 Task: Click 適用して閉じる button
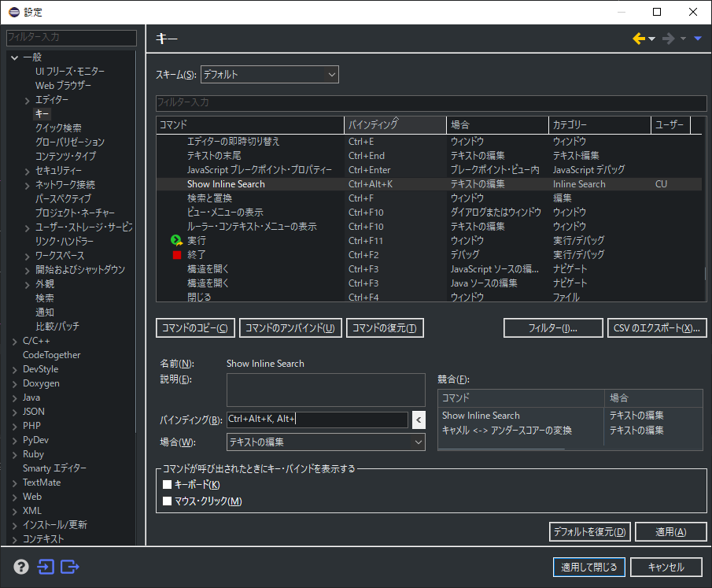click(589, 567)
